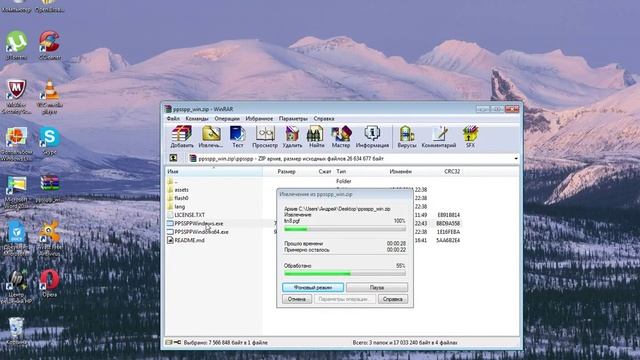Click the CRC value 5AA6B2E4
Screen dimensions: 640x360
point(449,240)
